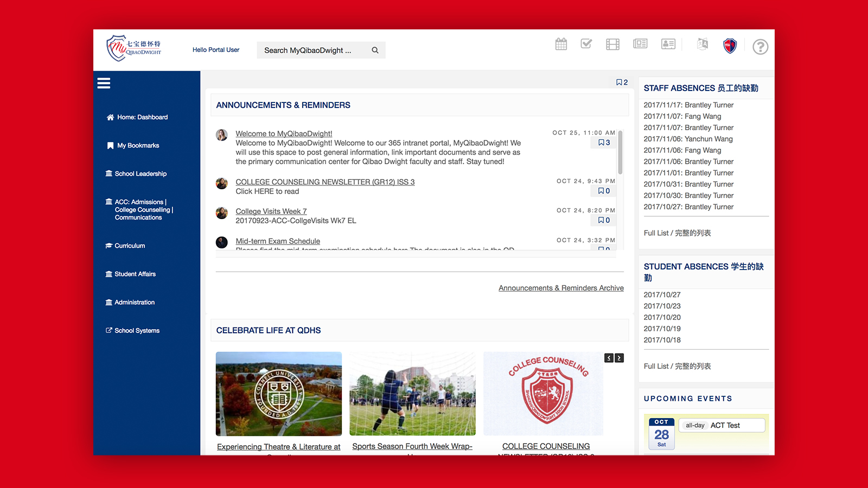Click the Oct 28 Sat date badge
The width and height of the screenshot is (868, 488).
click(661, 433)
